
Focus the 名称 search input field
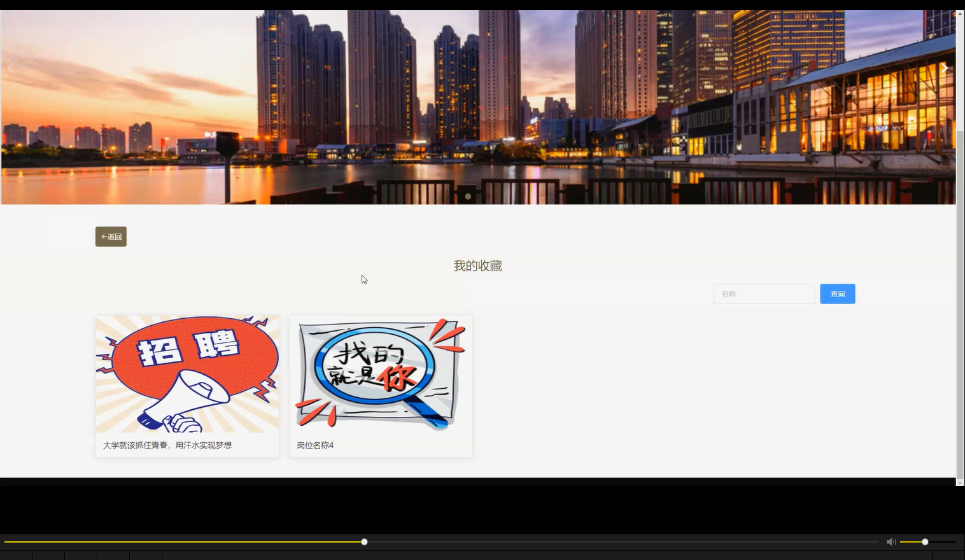[x=764, y=294]
